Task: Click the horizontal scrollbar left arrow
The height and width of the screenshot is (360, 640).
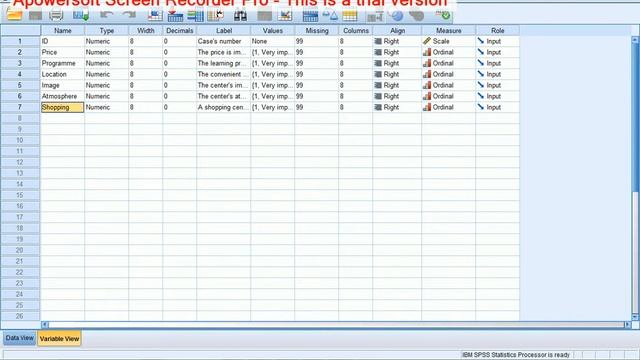Action: [x=45, y=324]
